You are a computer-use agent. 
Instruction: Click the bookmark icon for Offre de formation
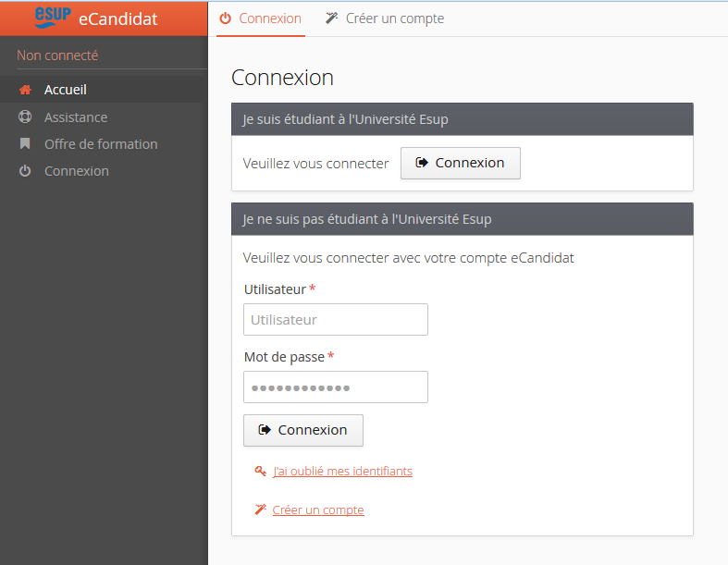click(x=25, y=144)
